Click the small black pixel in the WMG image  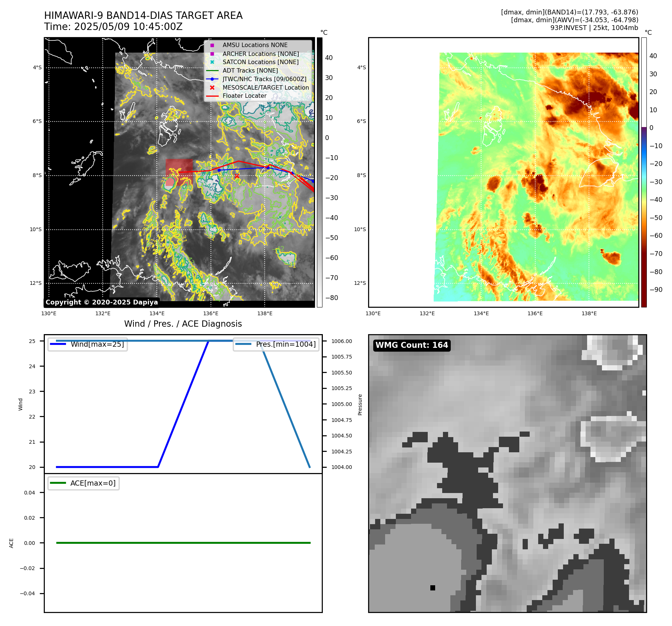[x=433, y=587]
